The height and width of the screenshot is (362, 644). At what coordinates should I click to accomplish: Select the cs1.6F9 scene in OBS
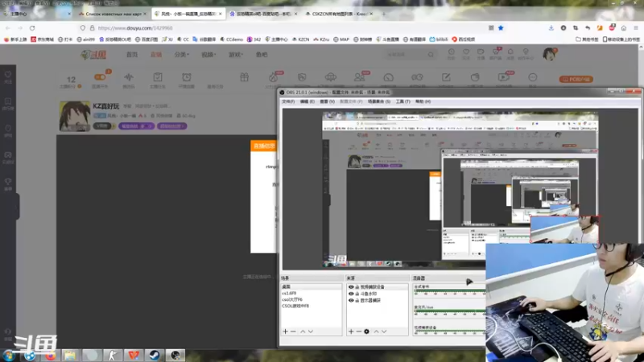pyautogui.click(x=312, y=293)
